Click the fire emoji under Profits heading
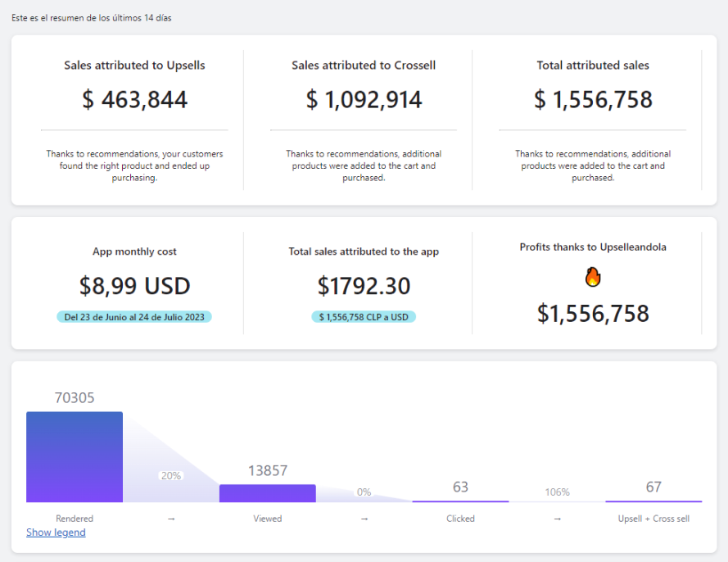 click(x=593, y=278)
